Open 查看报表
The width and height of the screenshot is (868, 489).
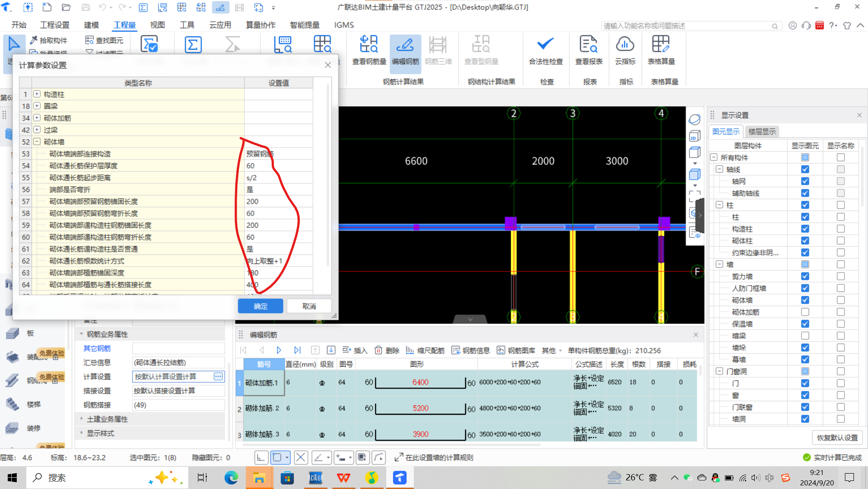589,50
